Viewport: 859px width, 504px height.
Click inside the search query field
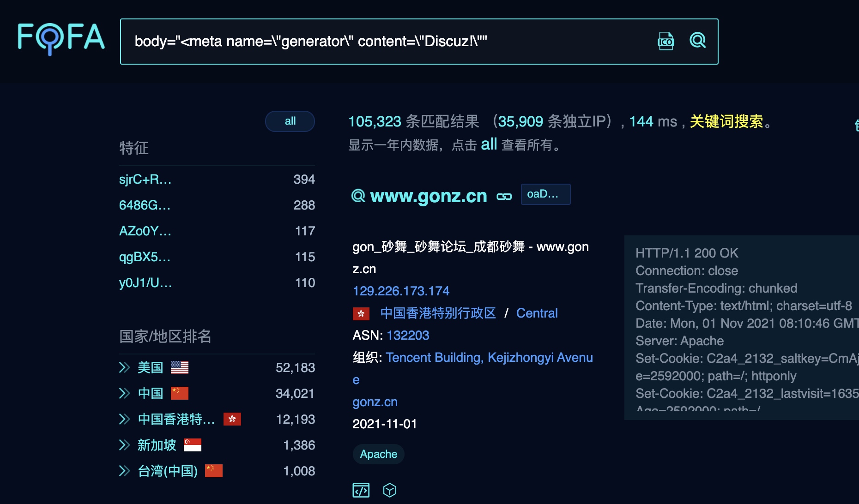tap(383, 42)
